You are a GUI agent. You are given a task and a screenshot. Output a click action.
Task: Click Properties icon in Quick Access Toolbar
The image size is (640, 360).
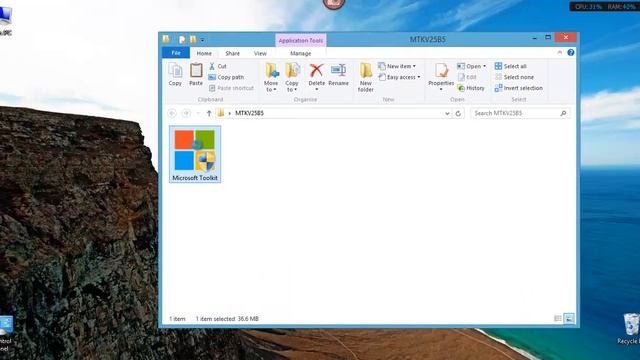pyautogui.click(x=182, y=40)
